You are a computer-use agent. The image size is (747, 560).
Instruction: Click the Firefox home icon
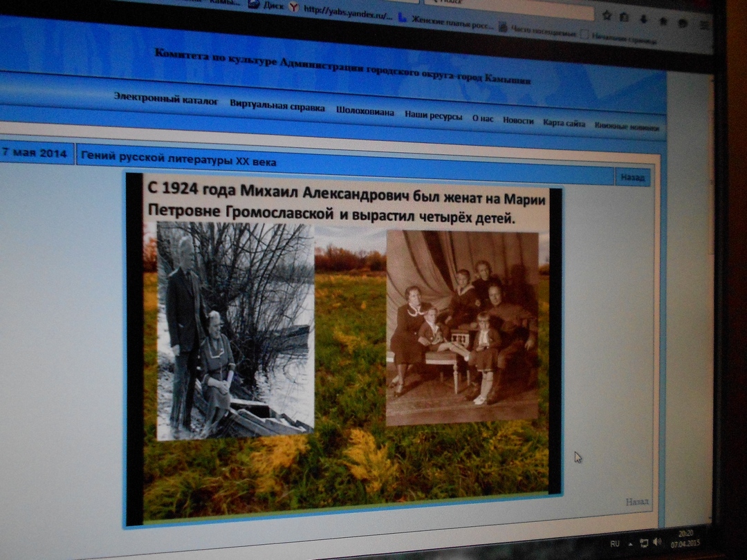[x=663, y=21]
